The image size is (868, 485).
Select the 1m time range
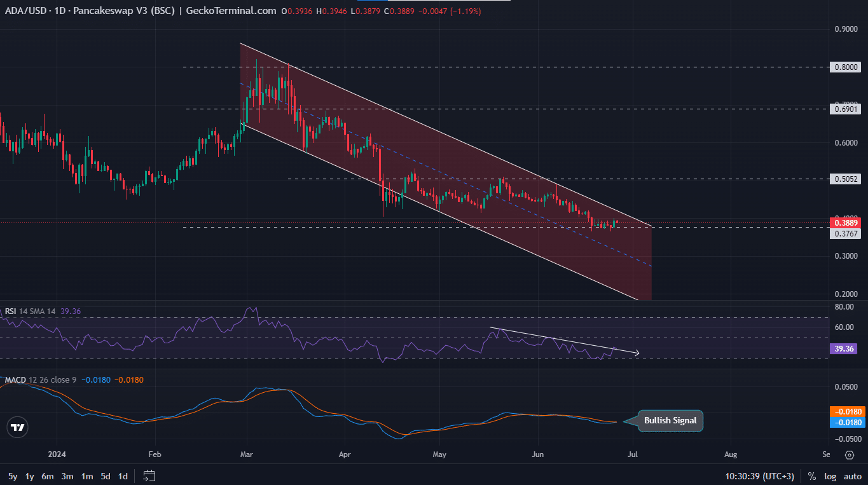[x=87, y=476]
